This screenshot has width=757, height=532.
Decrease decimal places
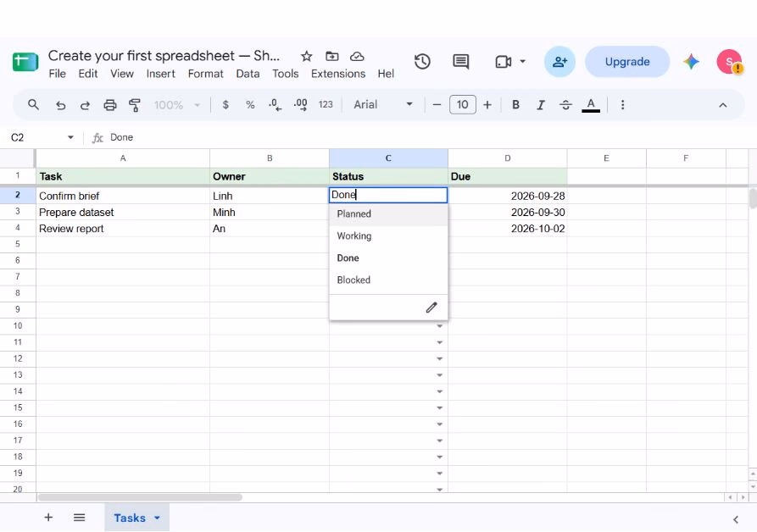pyautogui.click(x=275, y=105)
